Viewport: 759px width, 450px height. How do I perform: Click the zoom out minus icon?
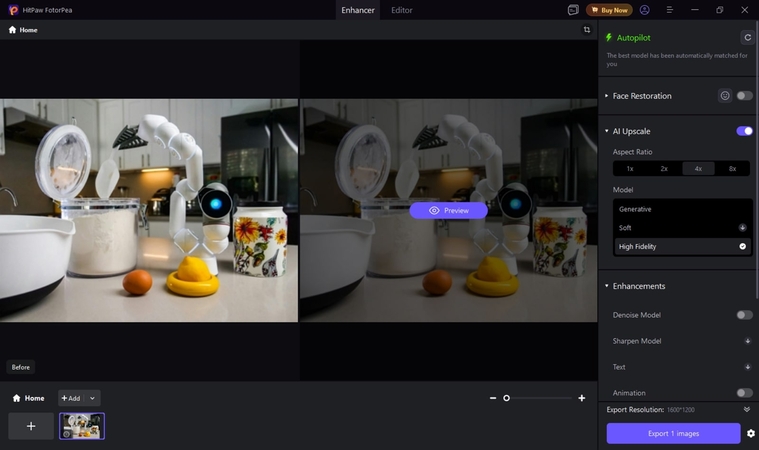(493, 398)
